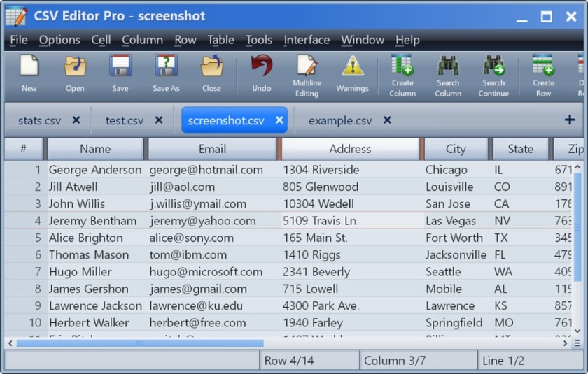Click the City column header
The height and width of the screenshot is (374, 588).
point(456,149)
